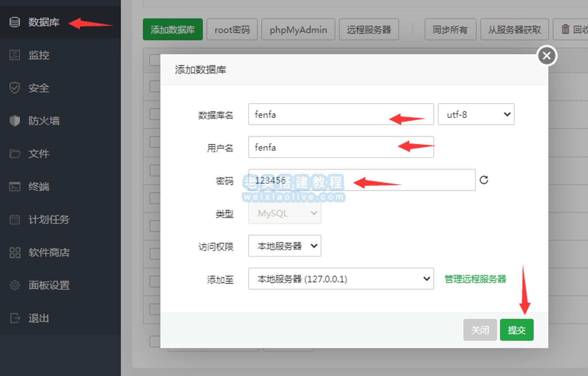Click the root密码 button
The image size is (588, 376).
tap(232, 30)
